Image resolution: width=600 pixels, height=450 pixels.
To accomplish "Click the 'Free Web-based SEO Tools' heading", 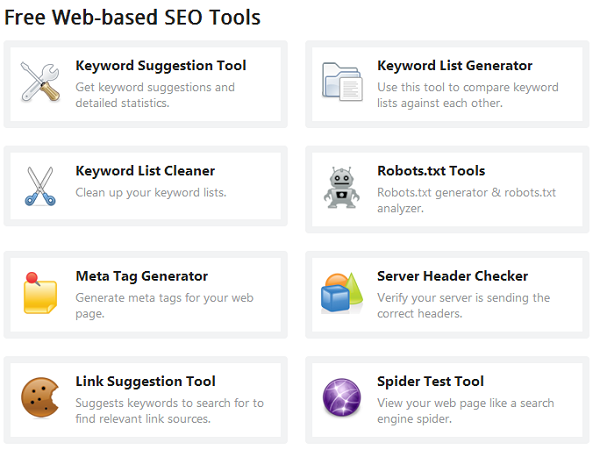I will (132, 18).
